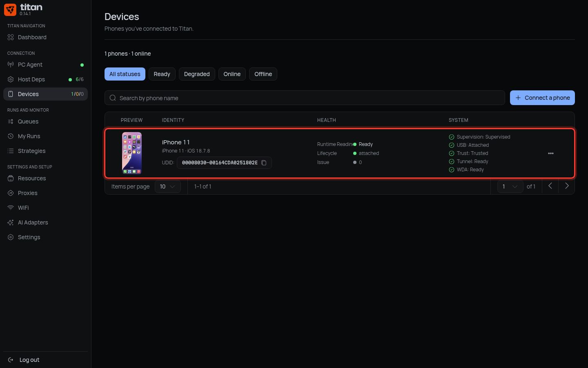Click the Tunnel: Ready status text

(x=472, y=162)
